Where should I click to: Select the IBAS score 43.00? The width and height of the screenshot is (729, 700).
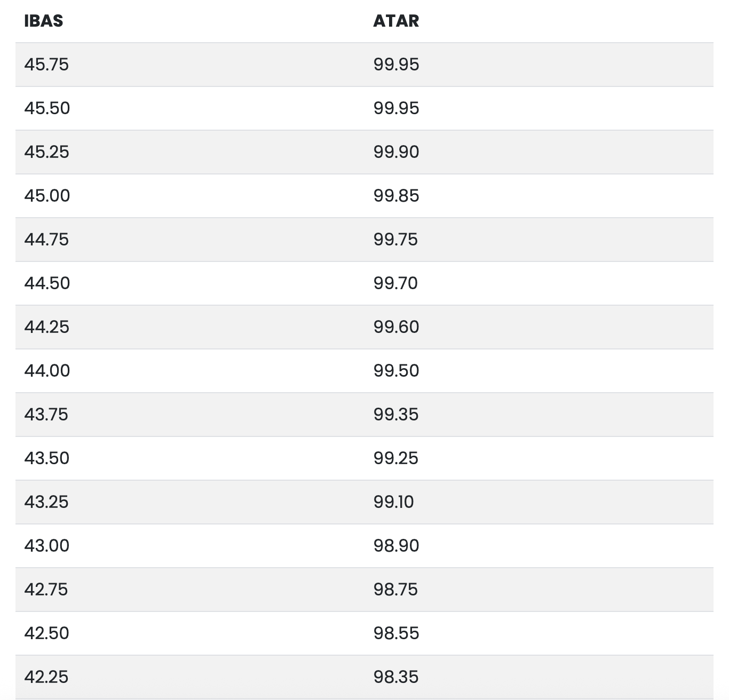tap(46, 546)
